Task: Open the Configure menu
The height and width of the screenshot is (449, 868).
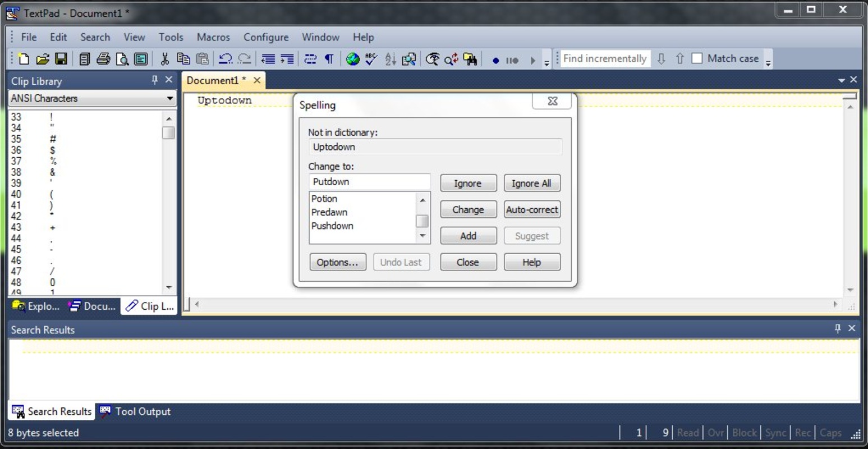Action: (266, 37)
